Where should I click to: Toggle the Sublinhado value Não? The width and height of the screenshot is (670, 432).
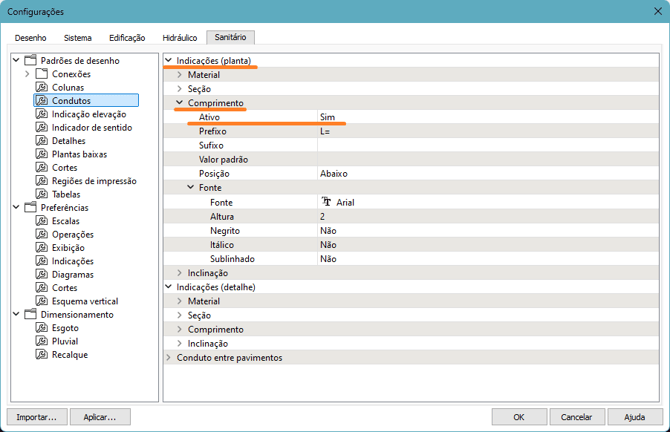[x=328, y=258]
